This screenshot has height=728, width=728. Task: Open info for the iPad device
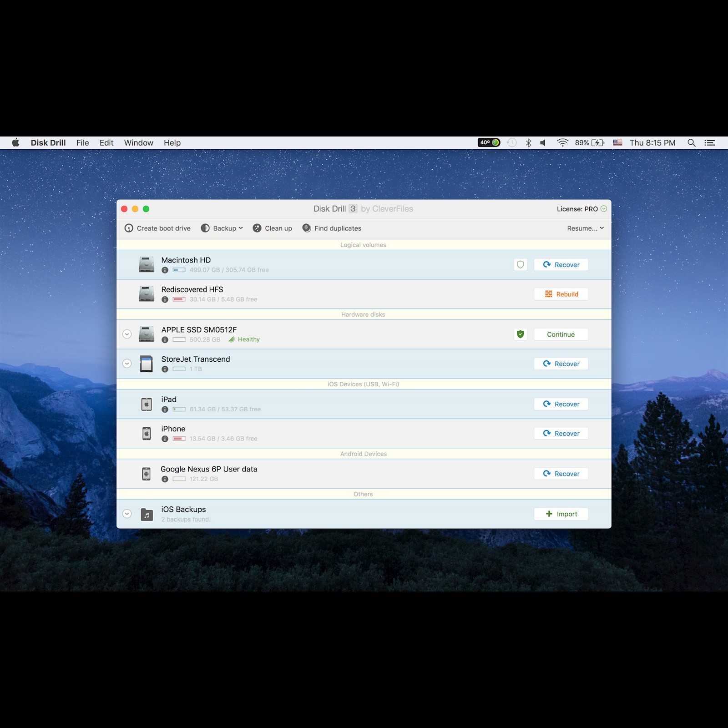(165, 409)
